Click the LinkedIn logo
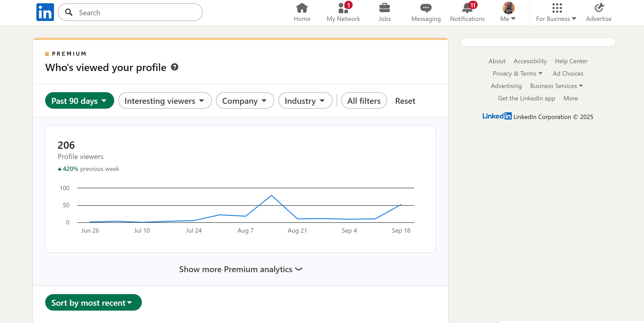 (x=45, y=11)
